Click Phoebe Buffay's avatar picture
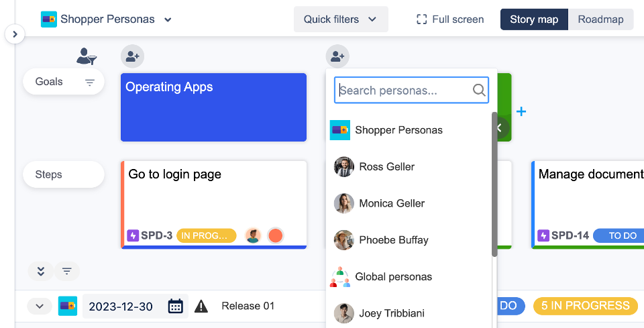Image resolution: width=644 pixels, height=328 pixels. coord(343,239)
